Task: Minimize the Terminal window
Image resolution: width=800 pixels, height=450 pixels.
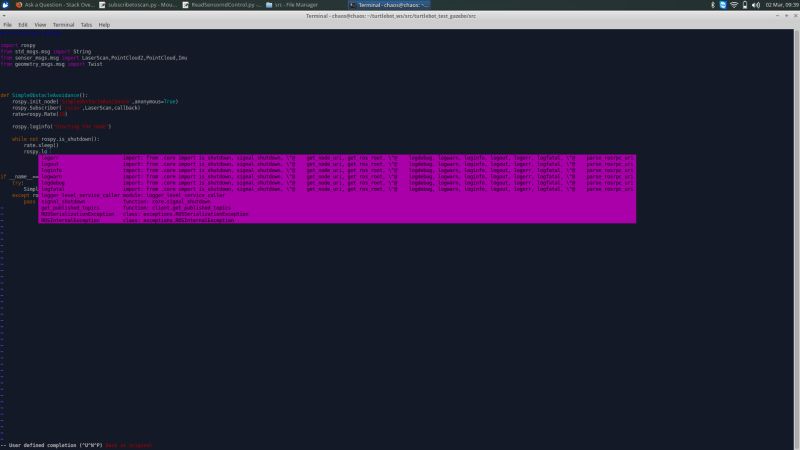Action: pyautogui.click(x=777, y=16)
